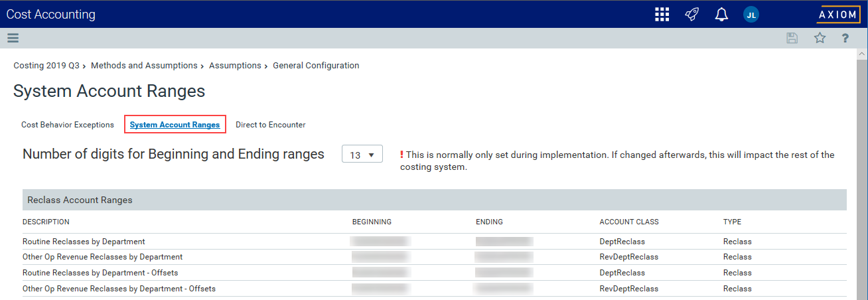This screenshot has height=300, width=868.
Task: Expand the number of digits dropdown
Action: click(x=362, y=155)
